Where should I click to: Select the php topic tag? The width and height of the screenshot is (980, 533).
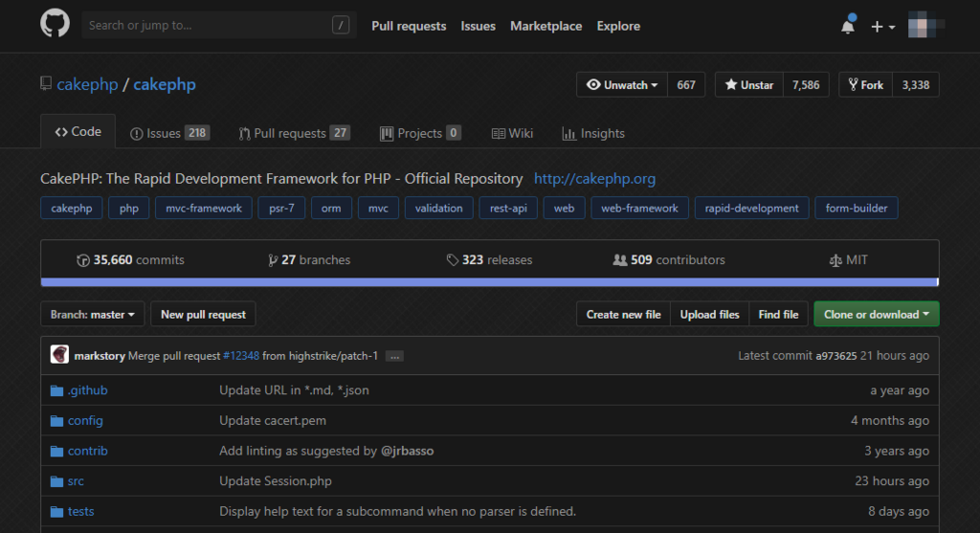pos(129,208)
